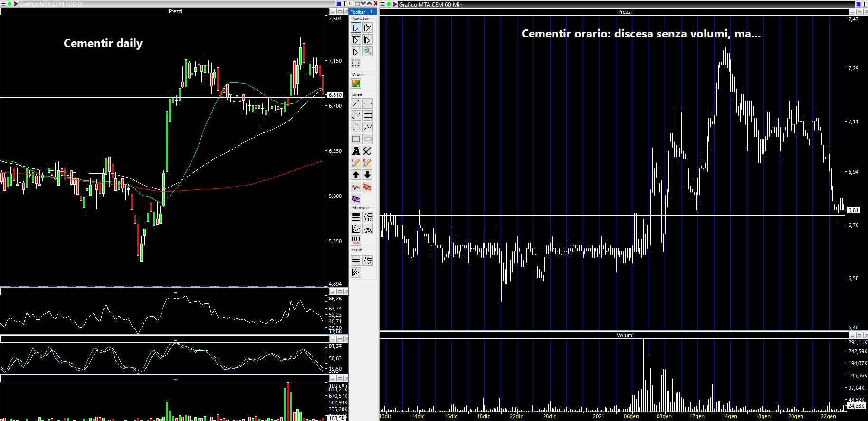
Task: Select the blue channel wave tool
Action: pyautogui.click(x=356, y=199)
